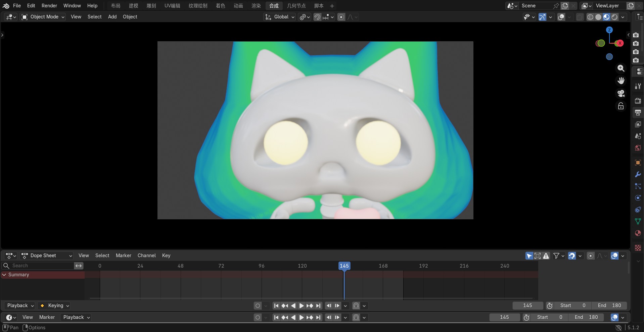The width and height of the screenshot is (644, 332).
Task: Switch to the 建模 workspace tab
Action: coord(133,6)
